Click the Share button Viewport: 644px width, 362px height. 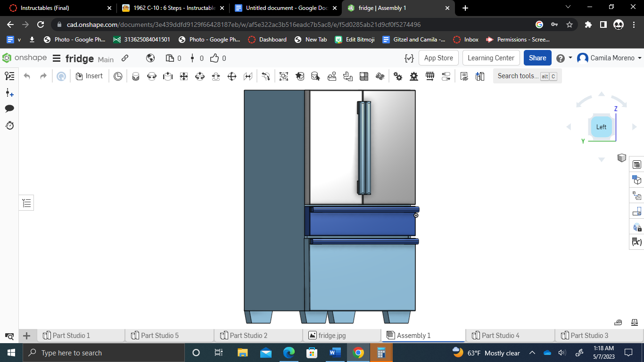pos(537,58)
